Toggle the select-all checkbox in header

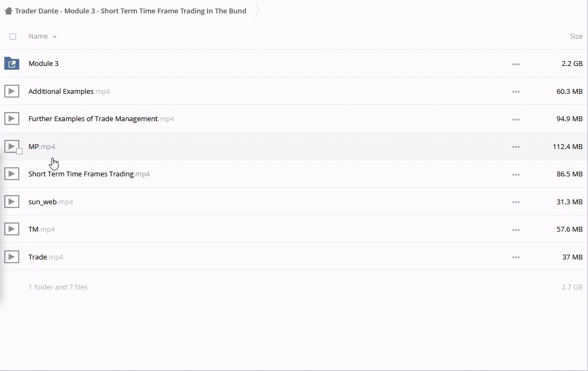13,36
